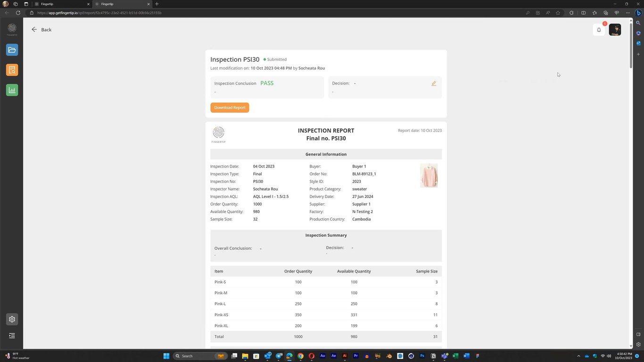Go back using the Back link

tap(41, 30)
